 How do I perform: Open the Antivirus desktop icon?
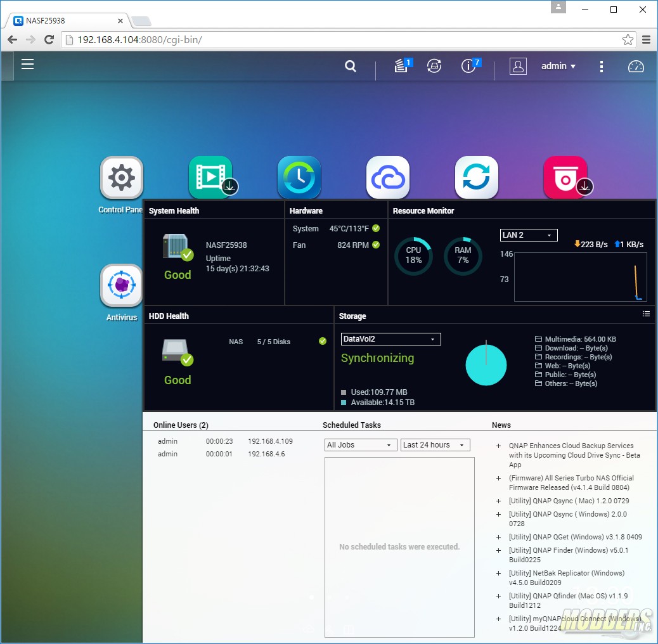coord(122,285)
